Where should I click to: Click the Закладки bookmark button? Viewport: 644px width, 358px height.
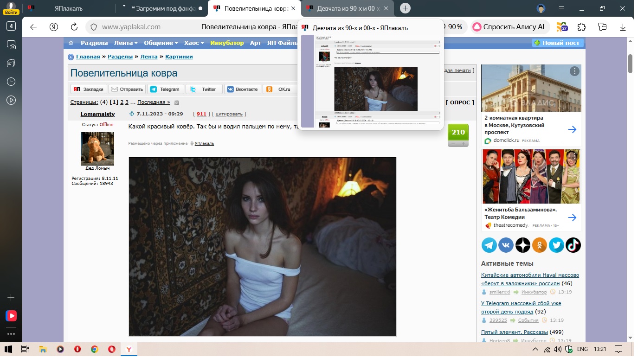coord(89,89)
